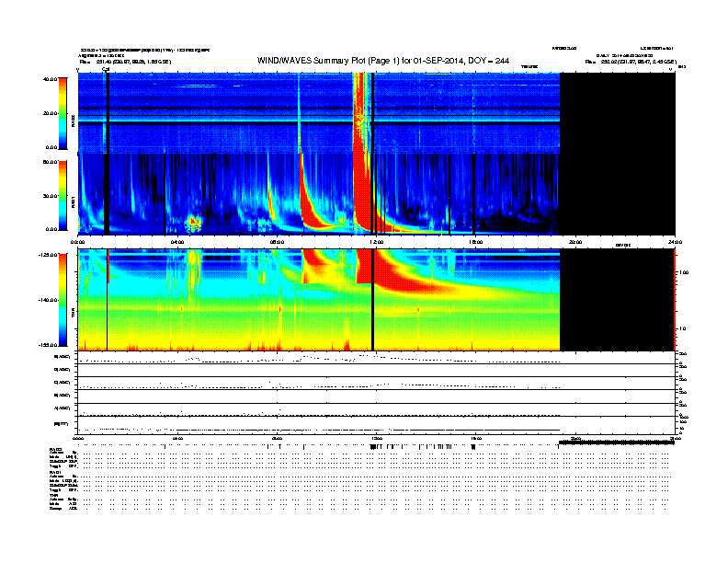Image resolution: width=728 pixels, height=563 pixels.
Task: Click the 20.00 color scale label
Action: (x=50, y=113)
